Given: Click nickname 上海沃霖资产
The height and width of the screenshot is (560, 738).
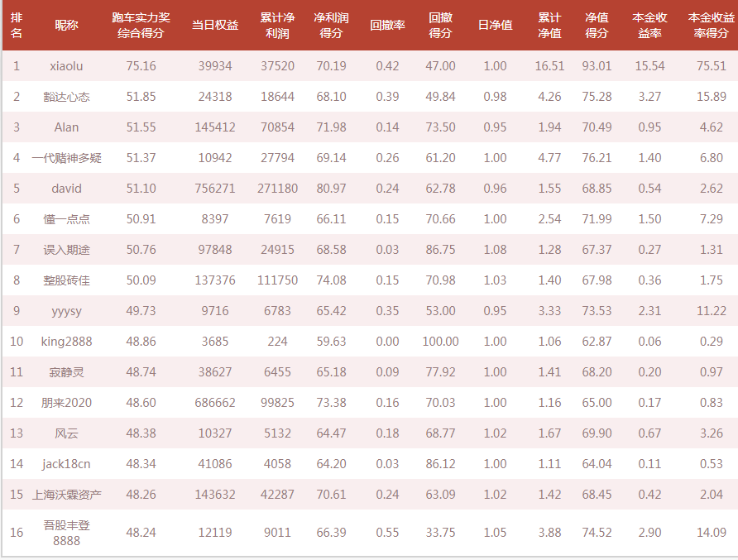Looking at the screenshot, I should pyautogui.click(x=66, y=495).
